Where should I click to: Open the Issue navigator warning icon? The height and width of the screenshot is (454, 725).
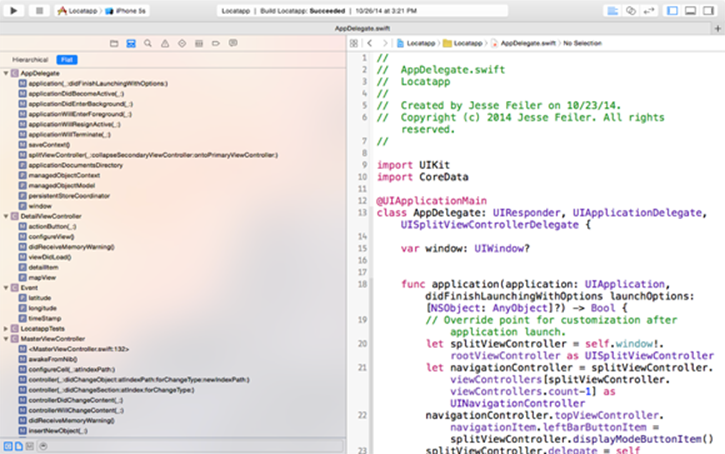pyautogui.click(x=165, y=43)
